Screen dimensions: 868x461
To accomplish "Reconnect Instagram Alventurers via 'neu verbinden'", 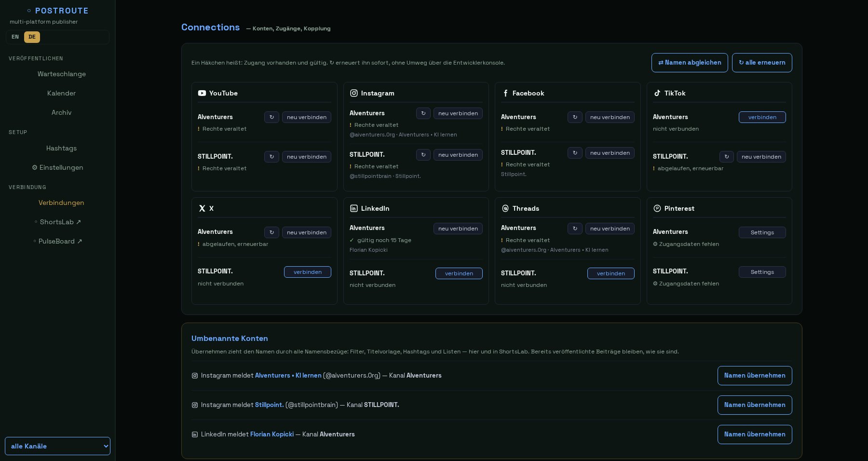I will tap(458, 113).
